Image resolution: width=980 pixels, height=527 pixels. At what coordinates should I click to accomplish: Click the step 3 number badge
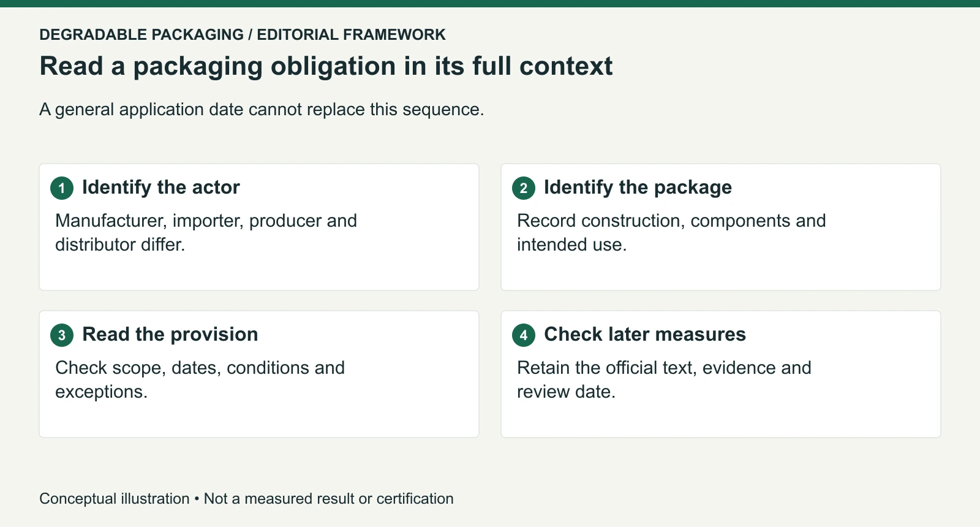[x=62, y=335]
